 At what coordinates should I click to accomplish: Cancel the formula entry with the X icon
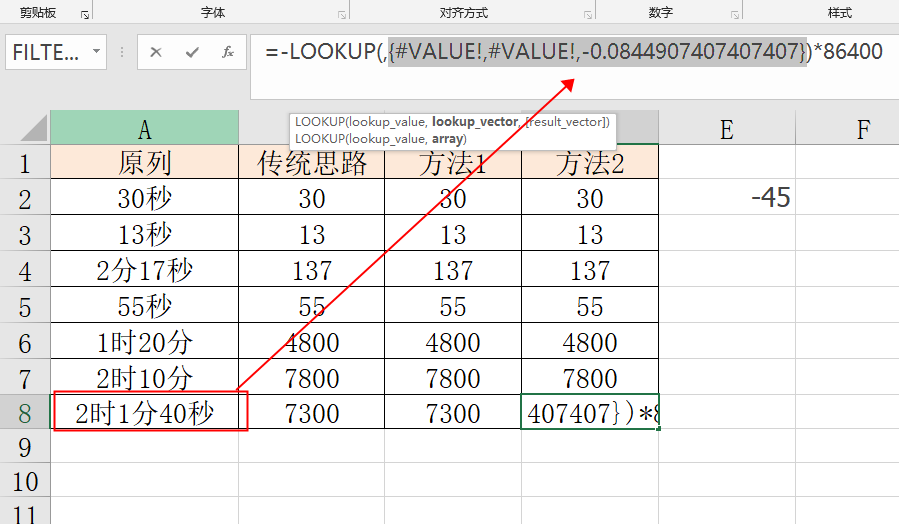[155, 52]
